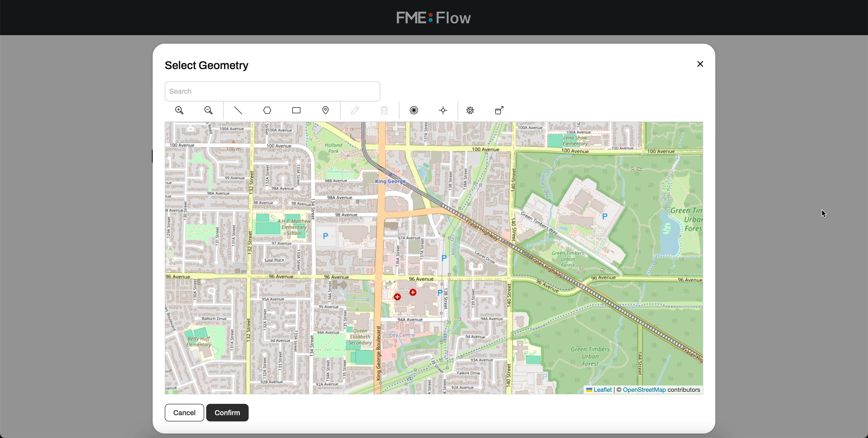The height and width of the screenshot is (438, 868).
Task: Select the place marker pin tool
Action: pos(325,110)
